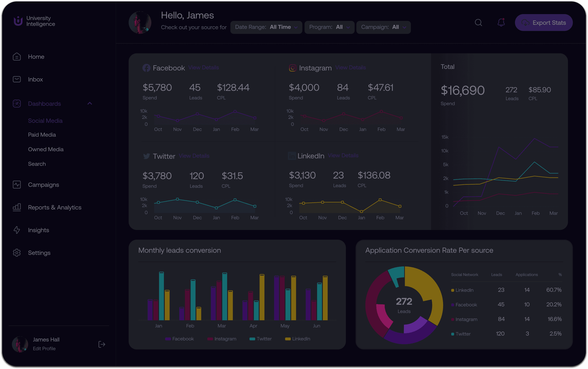Click the Campaigns activity icon

coord(17,185)
